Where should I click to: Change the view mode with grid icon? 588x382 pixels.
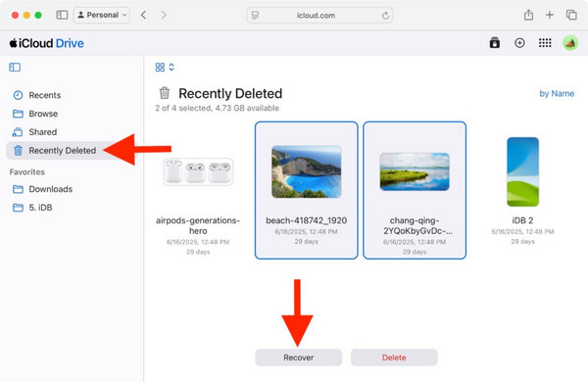coord(165,68)
